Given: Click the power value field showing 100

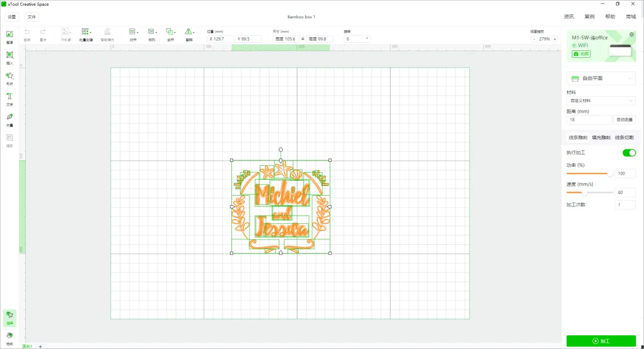Looking at the screenshot, I should (625, 173).
